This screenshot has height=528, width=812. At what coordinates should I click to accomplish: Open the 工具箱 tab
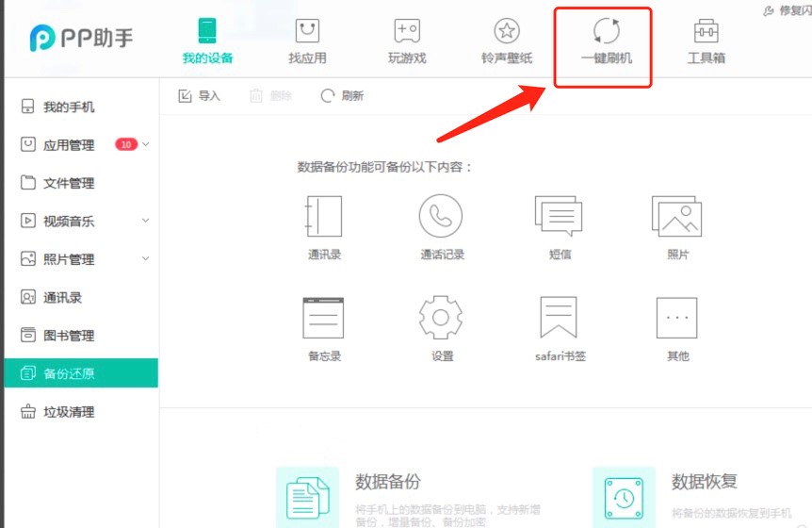706,41
